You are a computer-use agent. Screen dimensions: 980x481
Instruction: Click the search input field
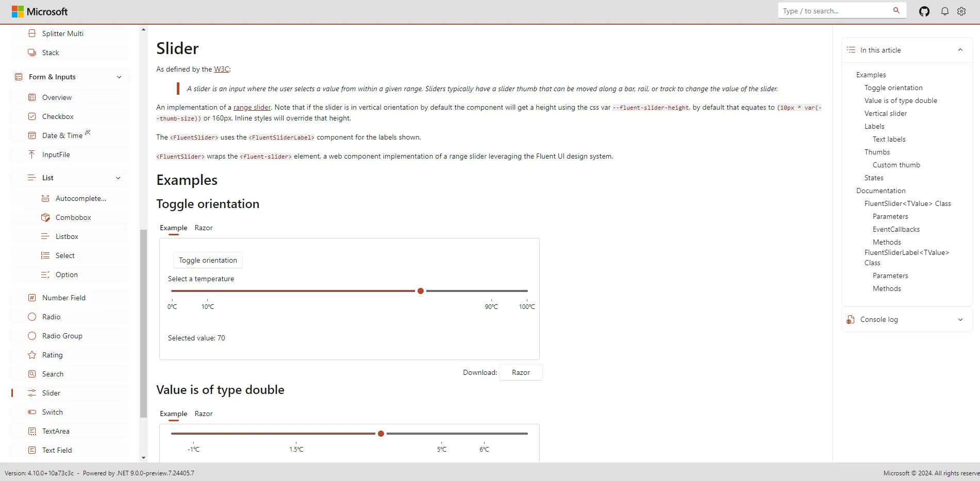coord(835,11)
